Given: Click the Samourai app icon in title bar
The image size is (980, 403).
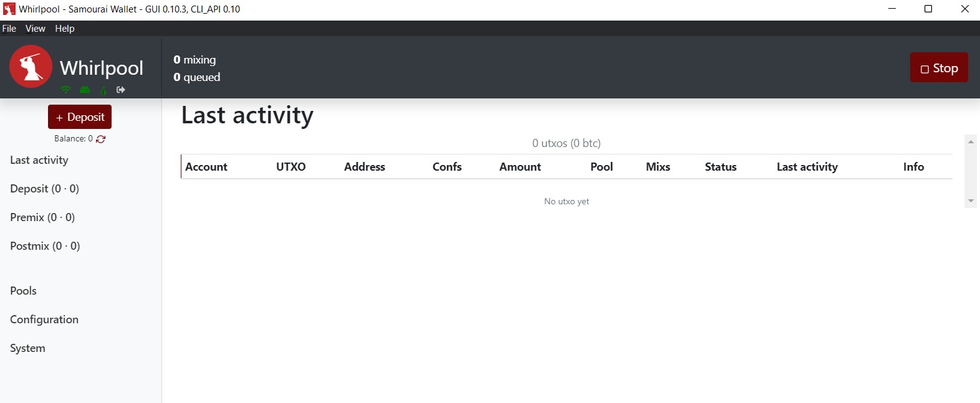Looking at the screenshot, I should tap(9, 9).
